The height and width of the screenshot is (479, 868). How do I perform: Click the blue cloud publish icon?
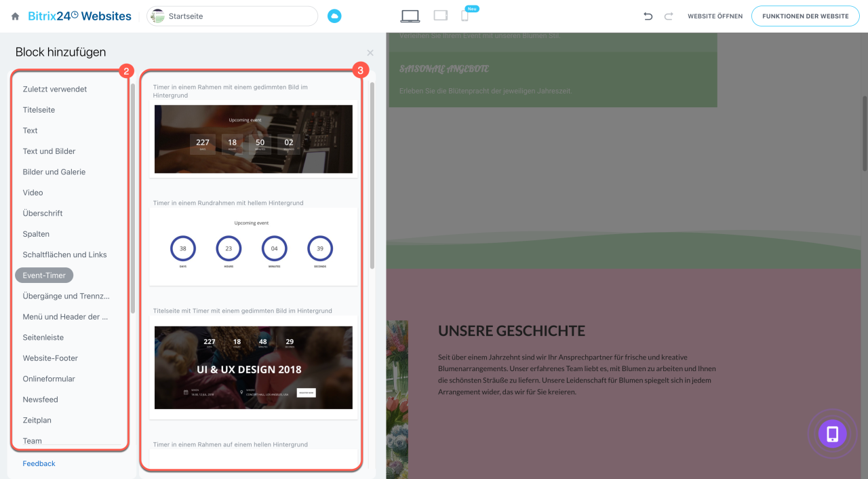click(x=334, y=16)
